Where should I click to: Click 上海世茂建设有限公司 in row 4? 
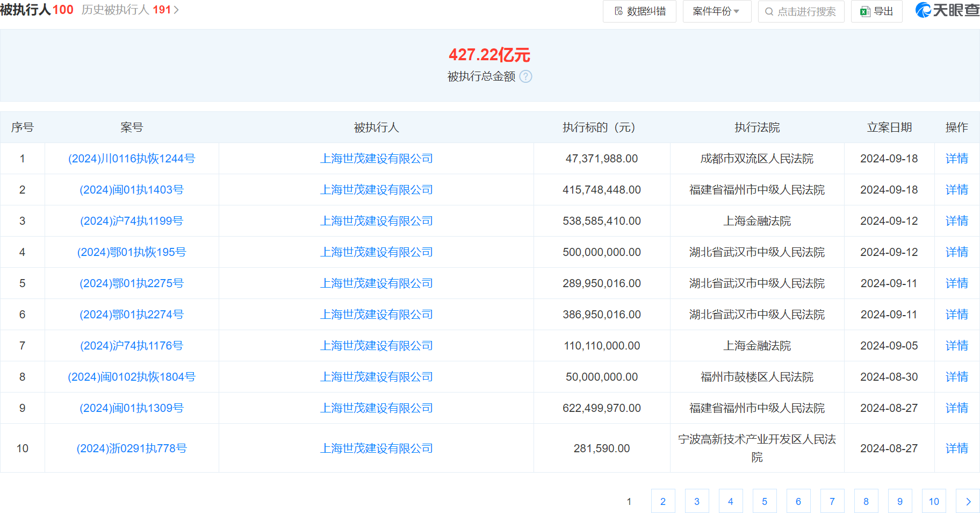[x=376, y=252]
